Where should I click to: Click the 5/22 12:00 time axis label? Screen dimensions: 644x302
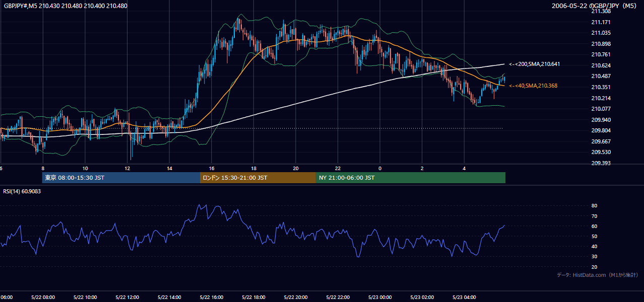tap(127, 297)
